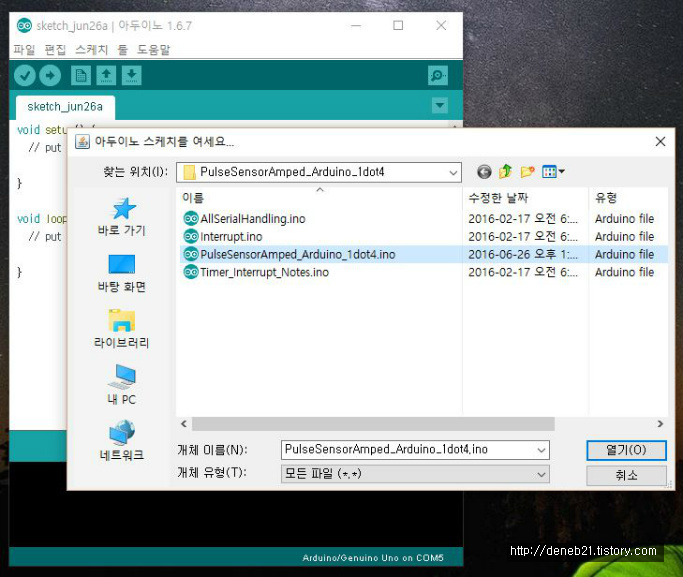This screenshot has width=683, height=577.
Task: Click the Save sketch down-arrow icon
Action: pos(132,75)
